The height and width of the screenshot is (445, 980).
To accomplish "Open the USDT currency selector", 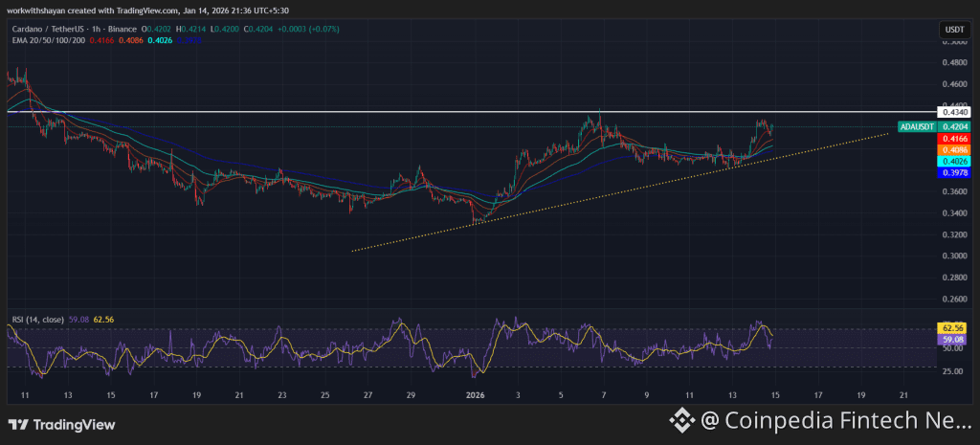I will point(952,30).
